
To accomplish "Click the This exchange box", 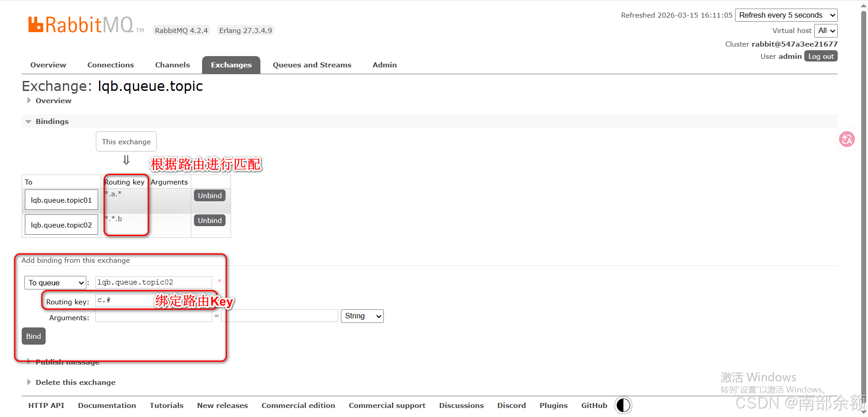I will coord(126,142).
